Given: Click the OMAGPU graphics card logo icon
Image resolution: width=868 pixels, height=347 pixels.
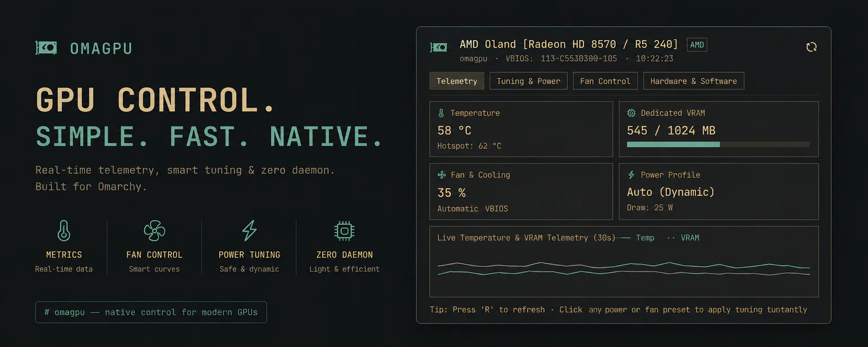Looking at the screenshot, I should pos(46,48).
